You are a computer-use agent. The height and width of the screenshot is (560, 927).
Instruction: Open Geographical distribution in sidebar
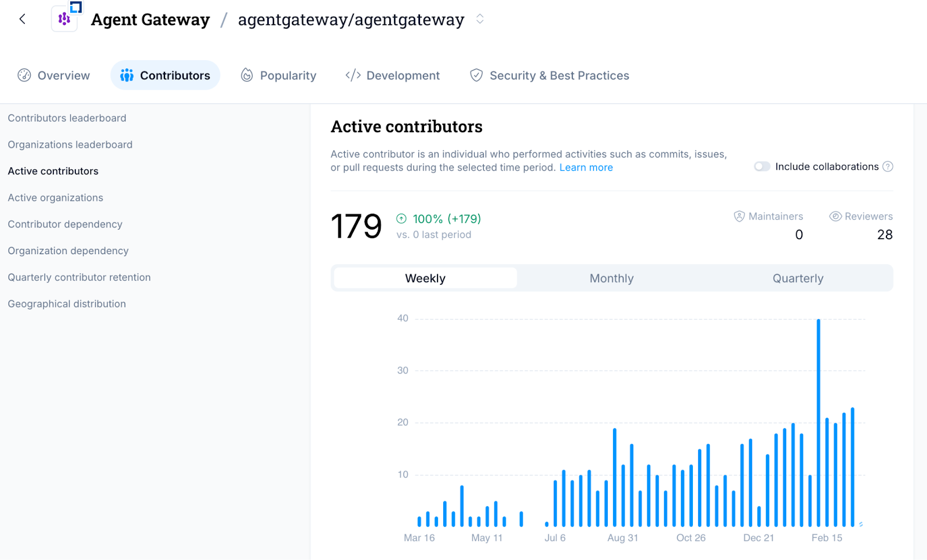point(67,304)
